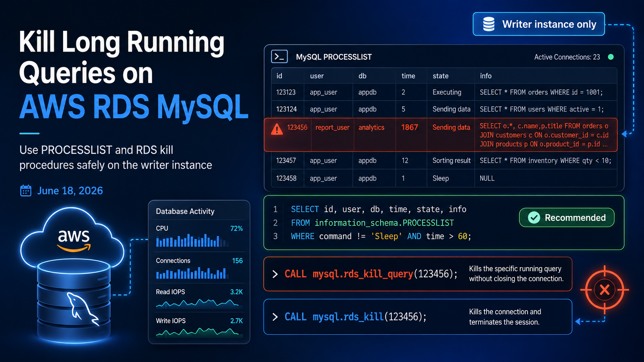644x362 pixels.
Task: Click the red crosshair target icon
Action: coord(605,290)
